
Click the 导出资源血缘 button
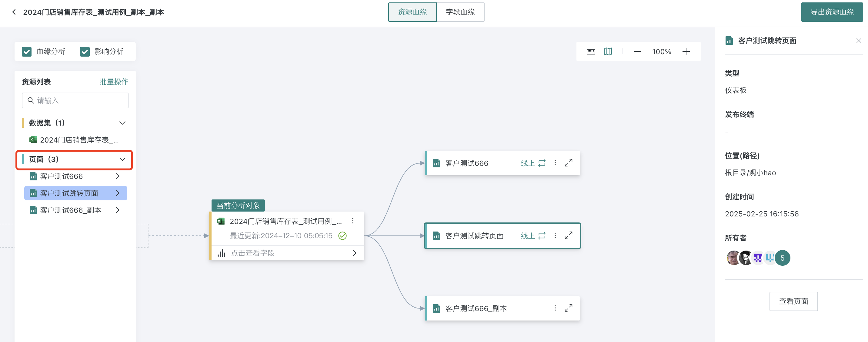(832, 12)
